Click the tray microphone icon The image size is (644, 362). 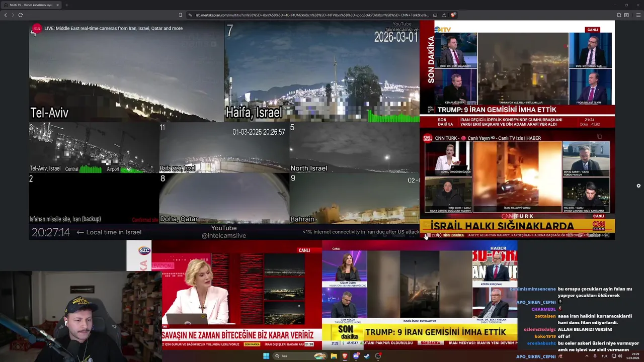coord(595,356)
